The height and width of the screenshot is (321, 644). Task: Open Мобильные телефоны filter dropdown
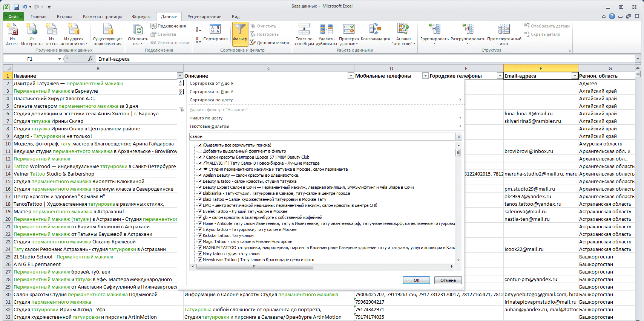pyautogui.click(x=425, y=76)
